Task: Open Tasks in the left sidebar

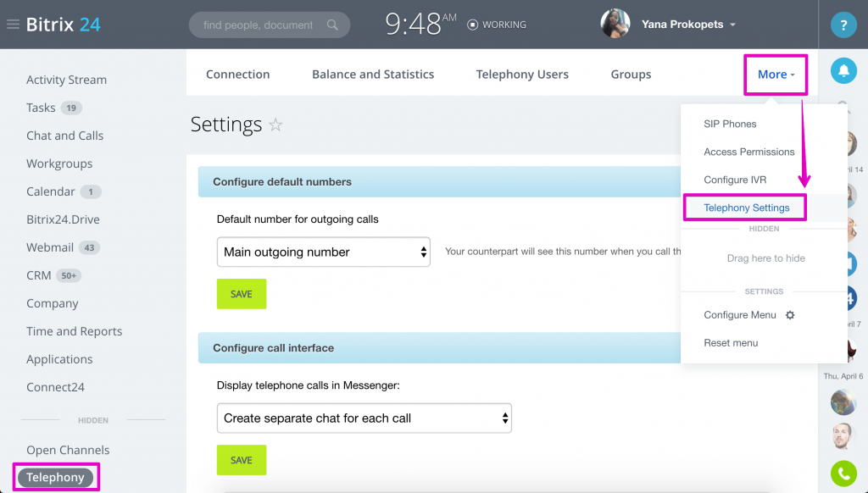Action: tap(41, 108)
